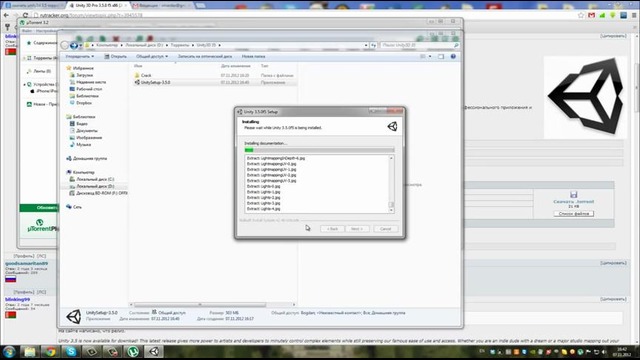Click the installation progress bar in Unity Setup

[x=319, y=150]
